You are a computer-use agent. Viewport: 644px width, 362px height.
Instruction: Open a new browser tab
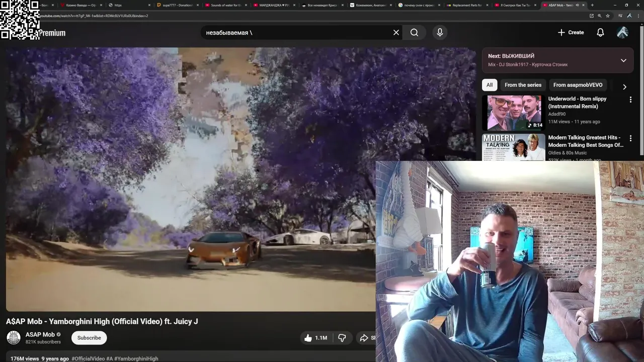coord(592,5)
